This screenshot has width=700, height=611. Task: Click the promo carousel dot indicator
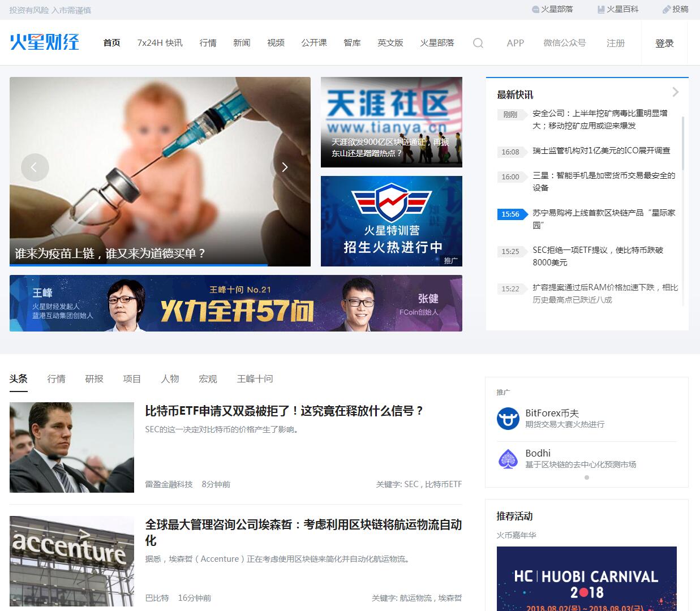coord(587,477)
